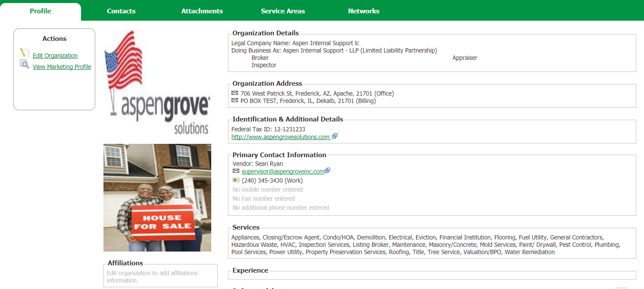The image size is (644, 289).
Task: Click the Identification & Additional Details heading
Action: coord(288,119)
